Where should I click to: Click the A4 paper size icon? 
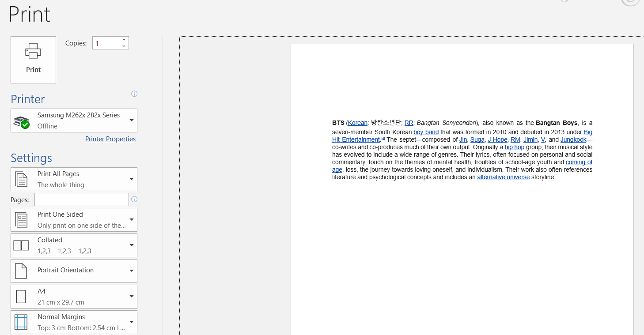[21, 297]
